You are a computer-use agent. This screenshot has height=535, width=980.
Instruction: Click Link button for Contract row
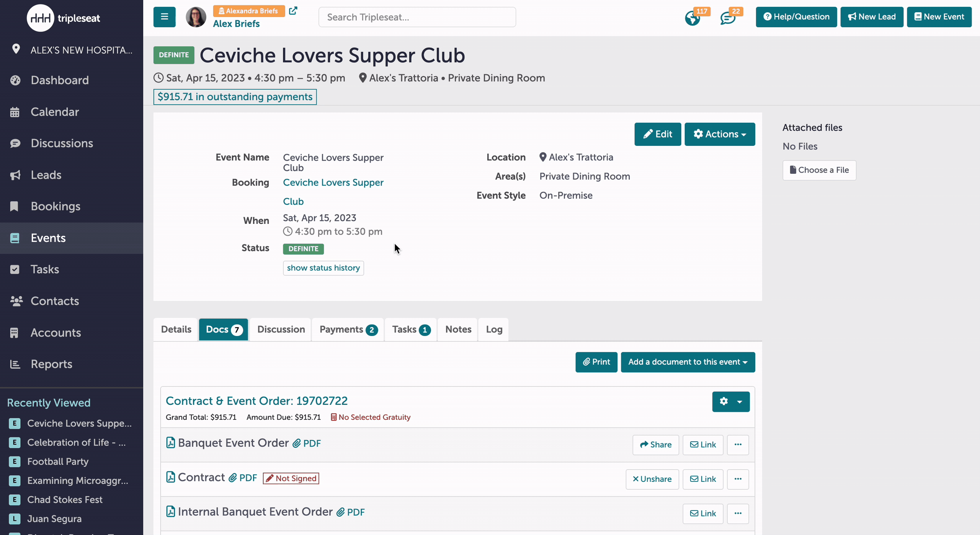[x=703, y=479]
